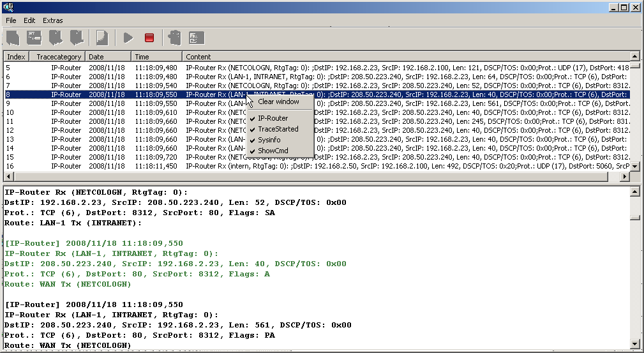Viewport: 644px width, 353px height.
Task: Click the blank page icon before play button
Action: click(101, 38)
